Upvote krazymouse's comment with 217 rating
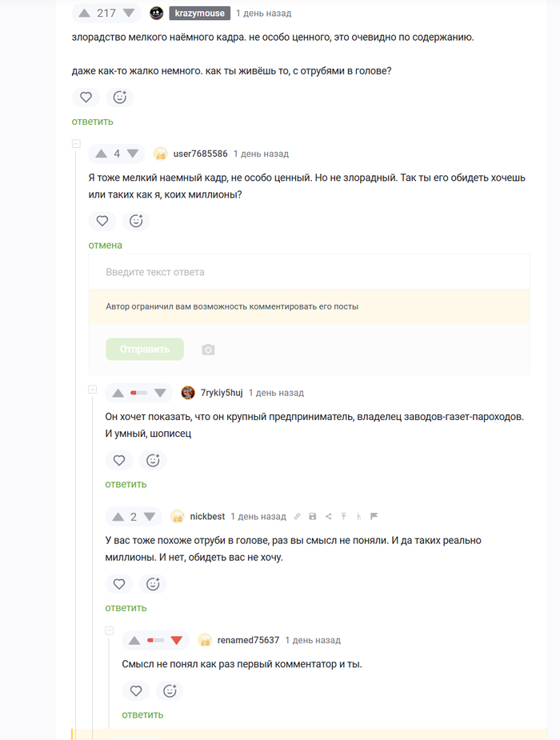Screen dimensions: 560x740 click(x=84, y=13)
